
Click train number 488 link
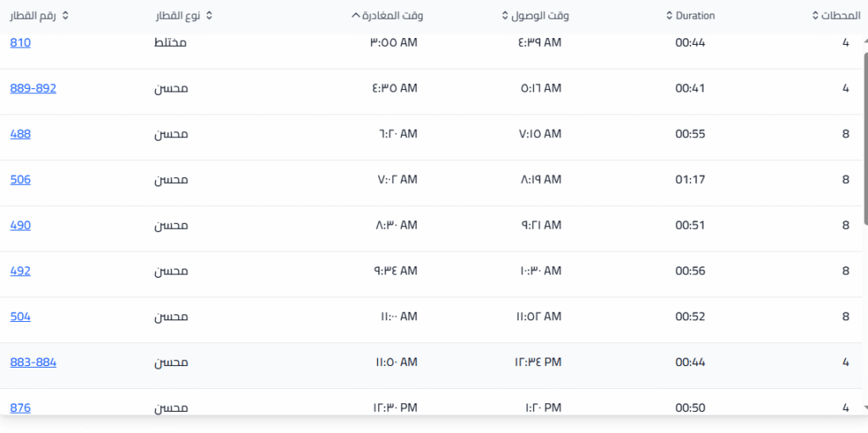(20, 134)
